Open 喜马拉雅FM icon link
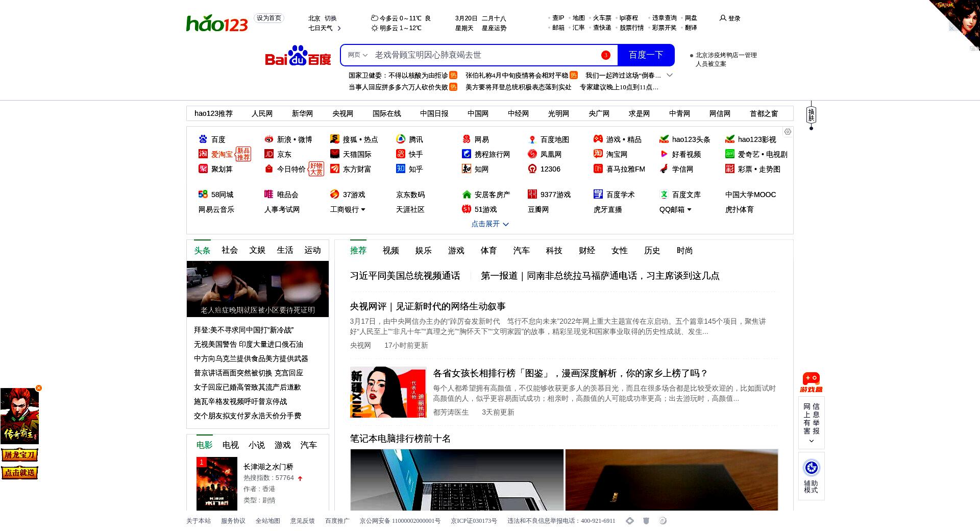980x531 pixels. pos(598,168)
